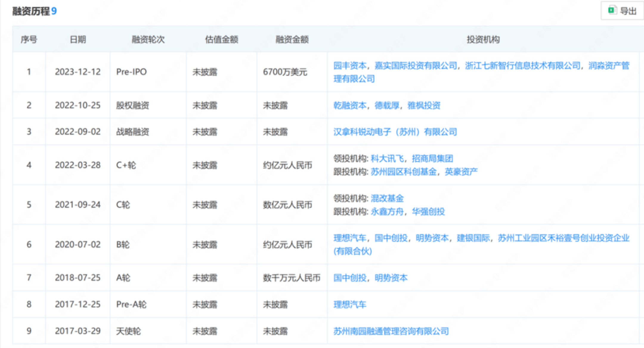Screen dimensions: 644x348
Task: Open 理想汽车 link in Pre-A轮 row
Action: pyautogui.click(x=350, y=304)
